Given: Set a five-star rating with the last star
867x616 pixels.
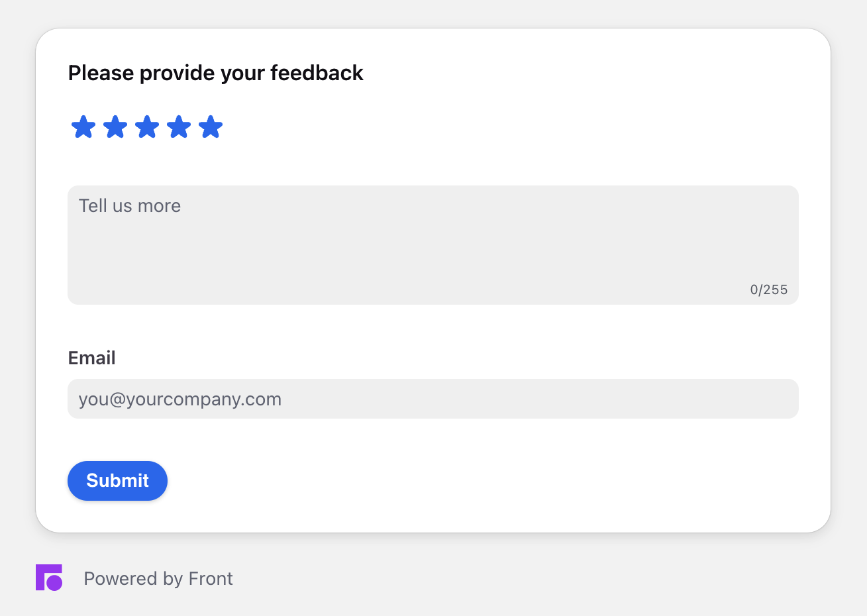Looking at the screenshot, I should [x=211, y=127].
